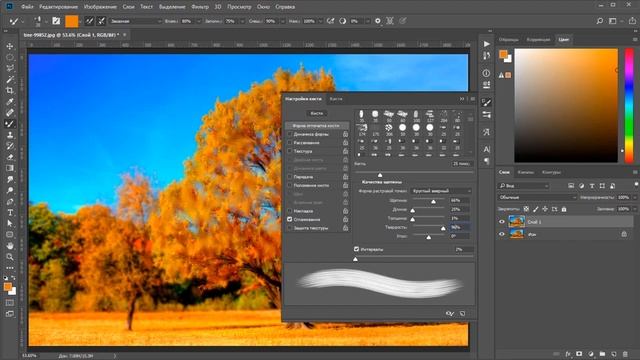Open the Файл menu

[27, 7]
